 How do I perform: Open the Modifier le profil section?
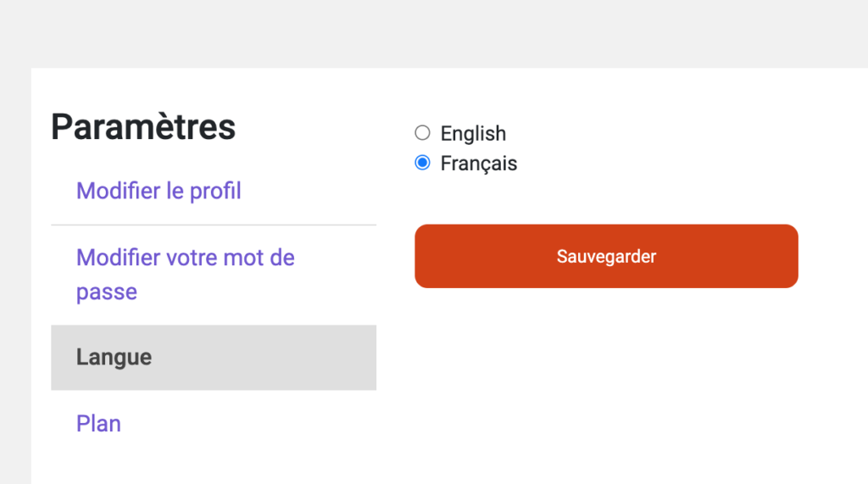(159, 191)
